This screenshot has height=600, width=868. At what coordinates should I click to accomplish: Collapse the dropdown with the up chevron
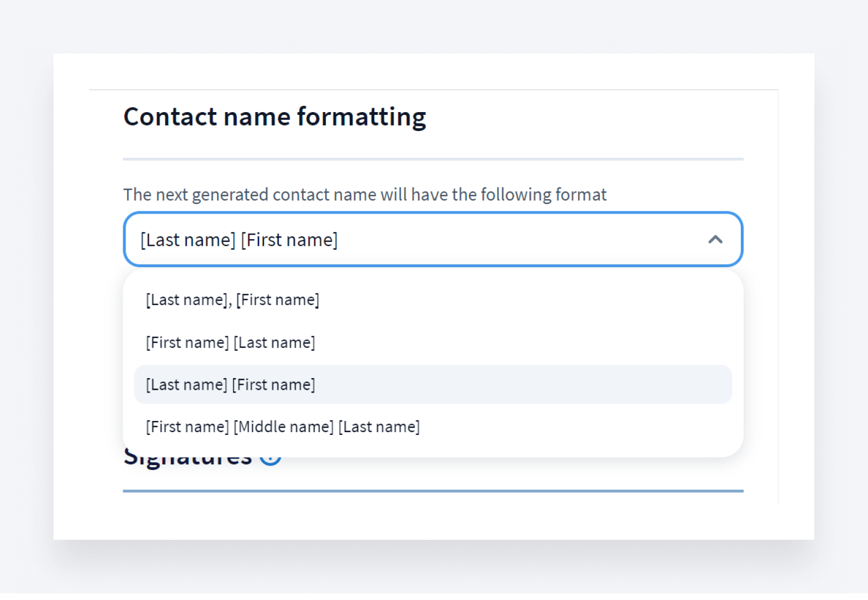click(715, 240)
